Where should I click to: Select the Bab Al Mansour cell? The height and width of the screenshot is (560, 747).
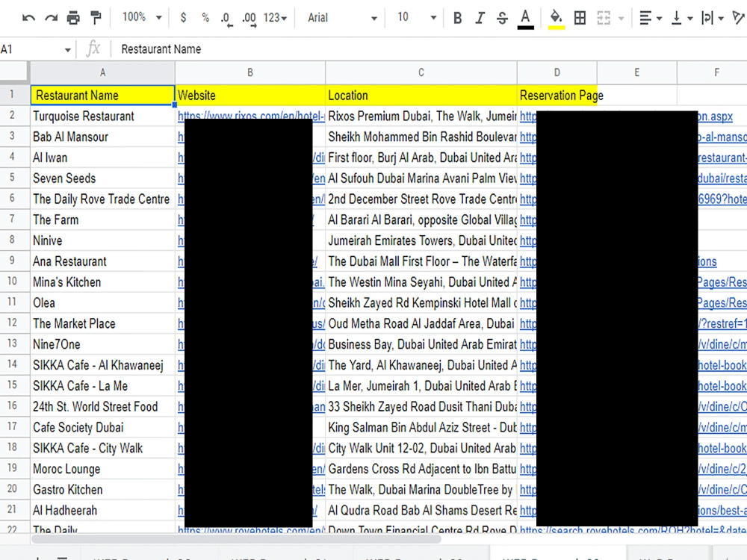102,137
